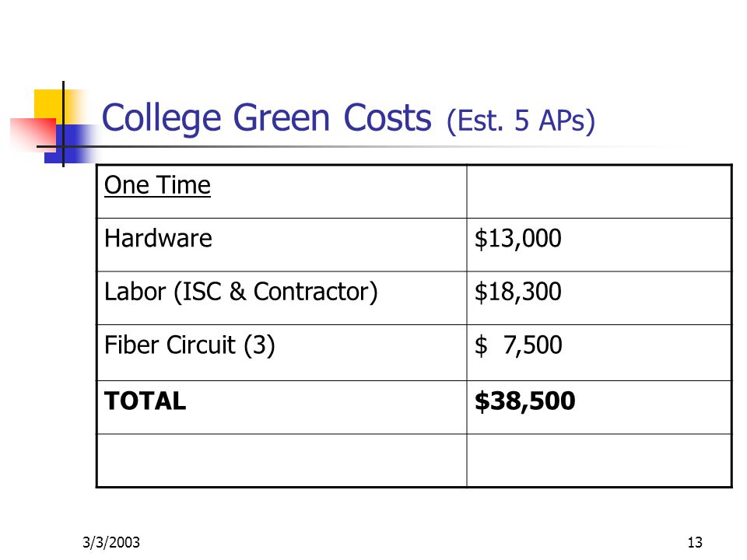Select the One Time underlined heading
The width and height of the screenshot is (747, 560).
(x=157, y=185)
